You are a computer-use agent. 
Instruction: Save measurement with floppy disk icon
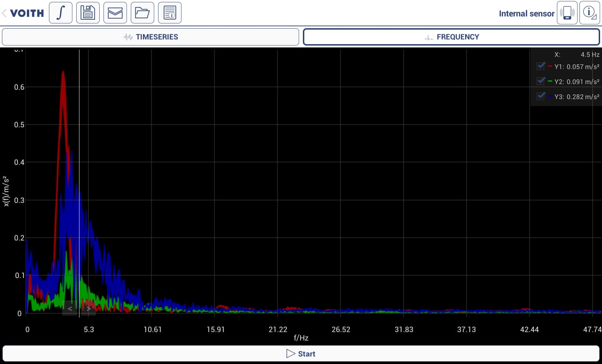point(88,13)
